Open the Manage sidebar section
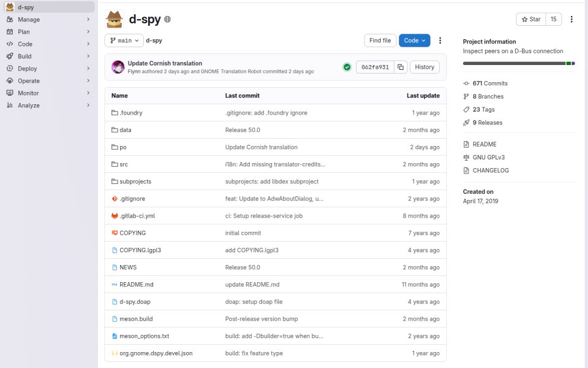588x368 pixels. coord(49,20)
